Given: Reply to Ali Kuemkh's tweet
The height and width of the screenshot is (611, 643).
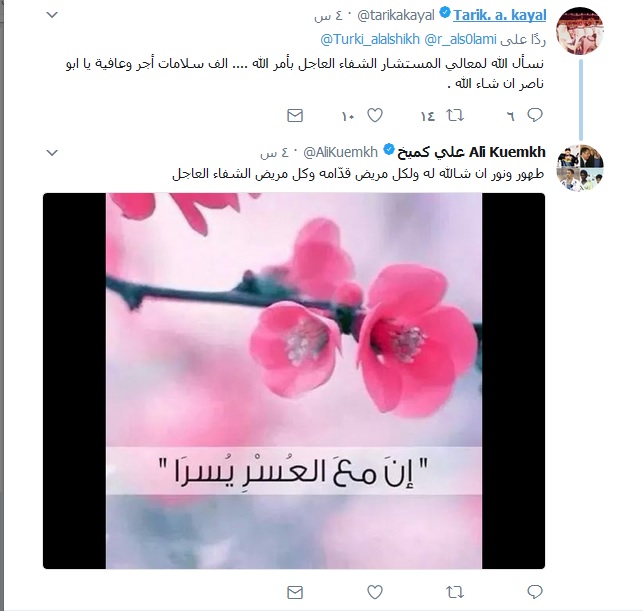Looking at the screenshot, I should click(x=535, y=592).
